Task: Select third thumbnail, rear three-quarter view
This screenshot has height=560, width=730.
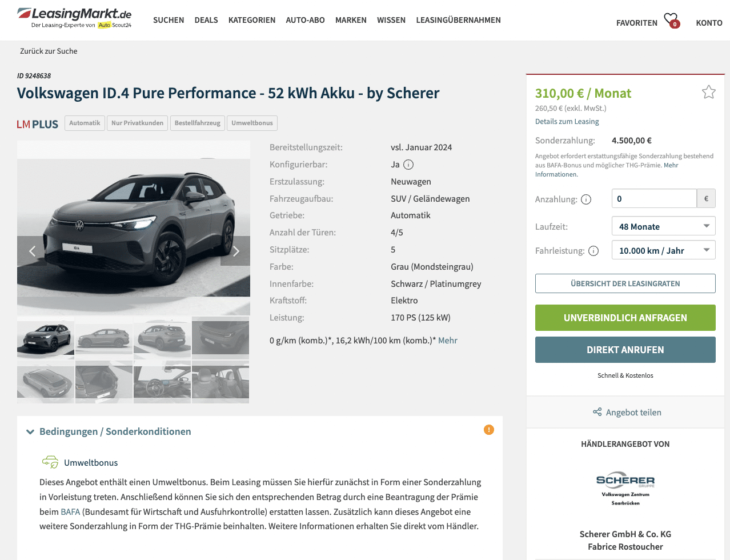Action: tap(162, 338)
